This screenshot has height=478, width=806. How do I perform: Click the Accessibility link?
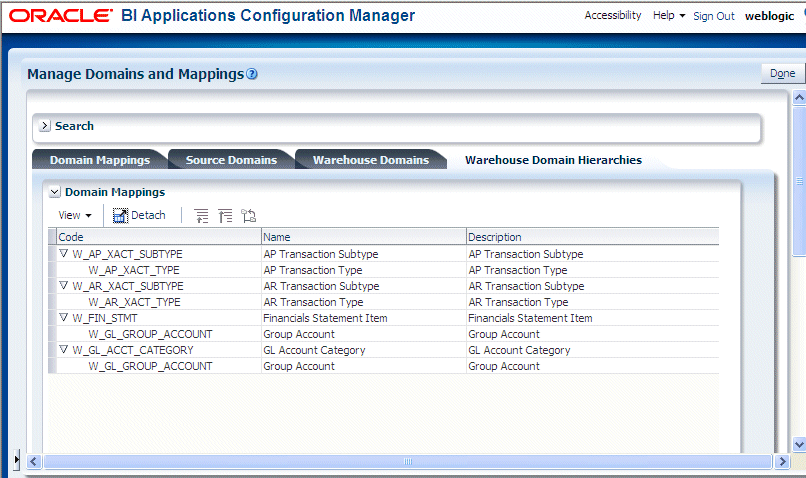click(x=613, y=15)
